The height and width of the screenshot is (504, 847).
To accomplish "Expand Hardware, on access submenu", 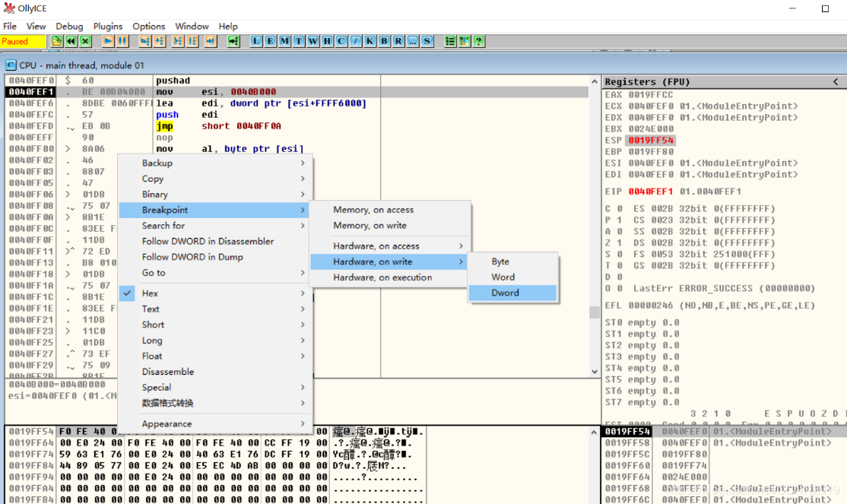I will (389, 246).
